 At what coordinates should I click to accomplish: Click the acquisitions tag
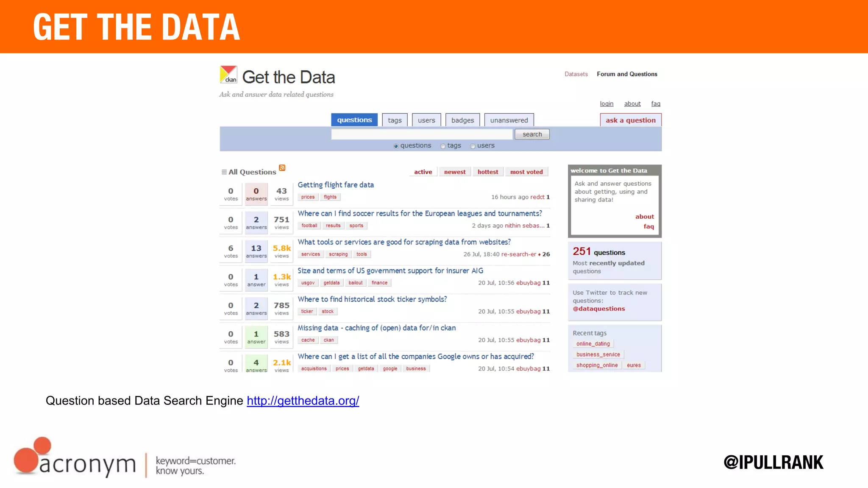tap(314, 369)
